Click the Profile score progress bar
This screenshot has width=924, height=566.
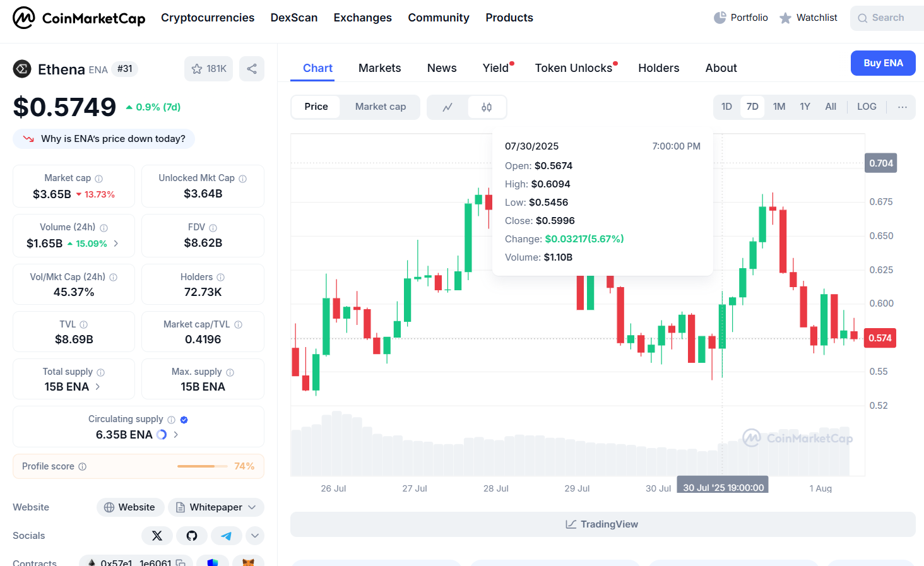tap(203, 466)
